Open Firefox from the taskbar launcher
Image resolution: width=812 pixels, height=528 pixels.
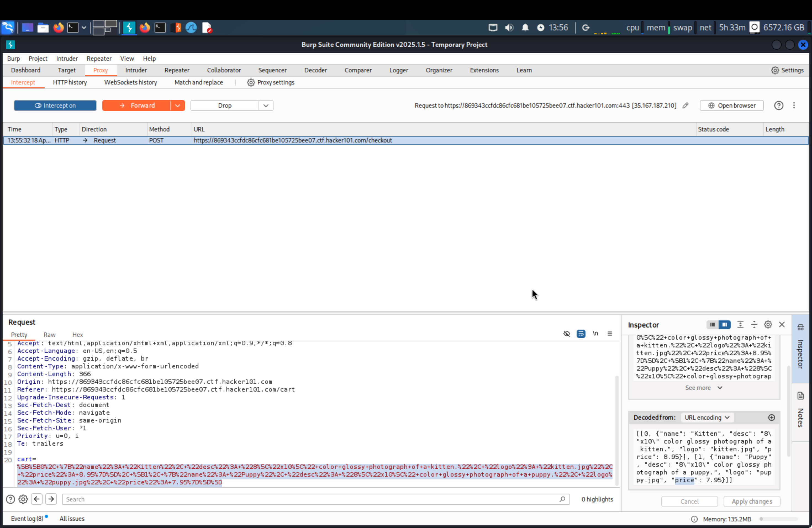point(59,27)
